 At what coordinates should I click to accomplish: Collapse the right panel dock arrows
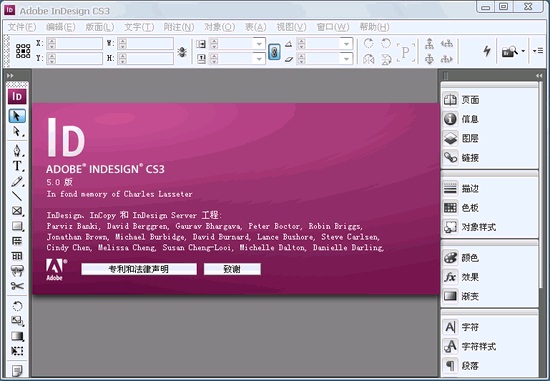[x=539, y=75]
